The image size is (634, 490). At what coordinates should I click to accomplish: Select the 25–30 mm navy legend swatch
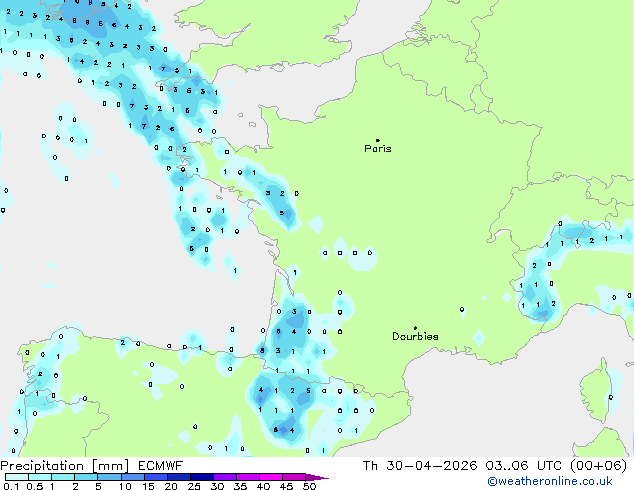pos(202,477)
